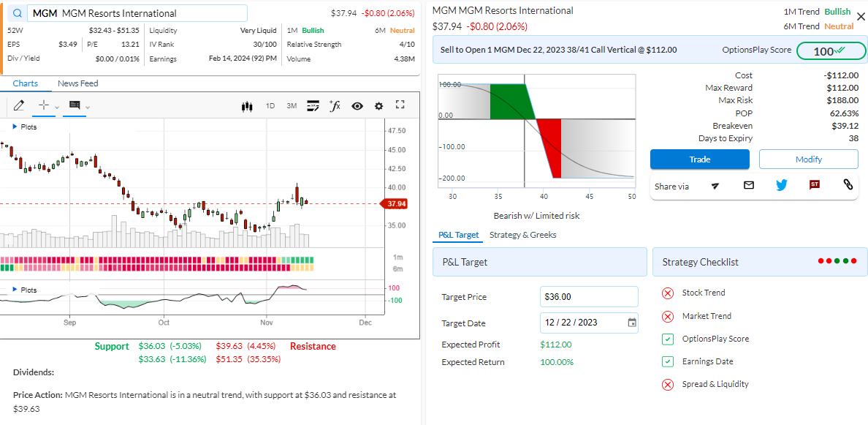This screenshot has height=425, width=868.
Task: Click the annotation comment tool icon
Action: (75, 105)
